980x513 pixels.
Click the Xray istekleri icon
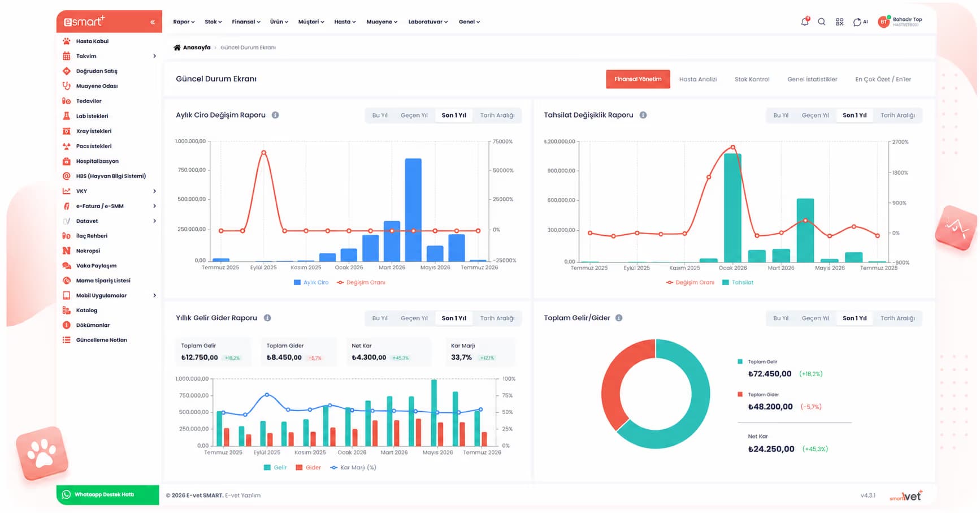(x=67, y=131)
